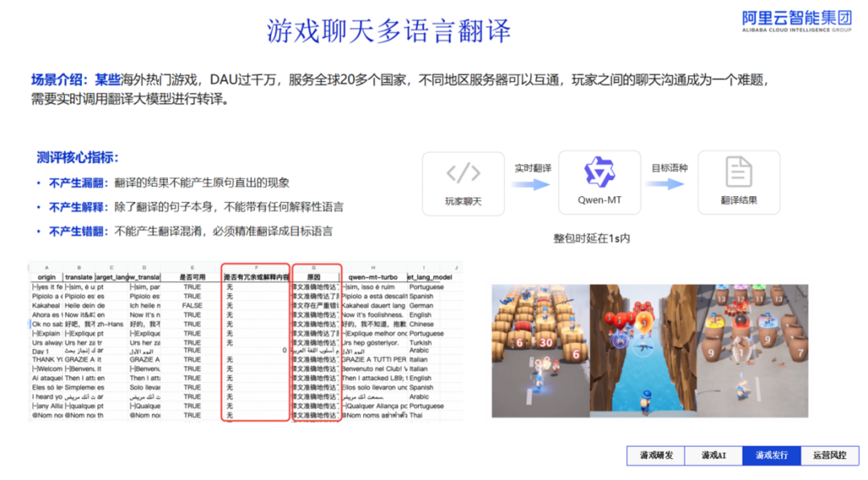Click the Kakaheal dauert lang cell
The height and width of the screenshot is (480, 868).
pyautogui.click(x=374, y=306)
